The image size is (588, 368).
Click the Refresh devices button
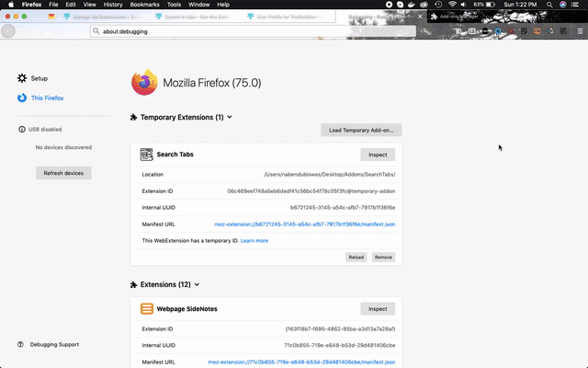click(63, 173)
